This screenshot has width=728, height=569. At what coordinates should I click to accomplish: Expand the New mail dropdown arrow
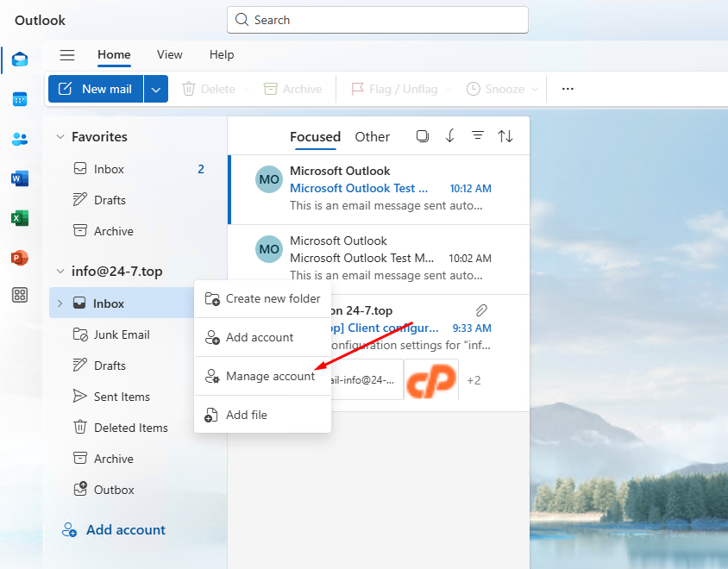155,89
